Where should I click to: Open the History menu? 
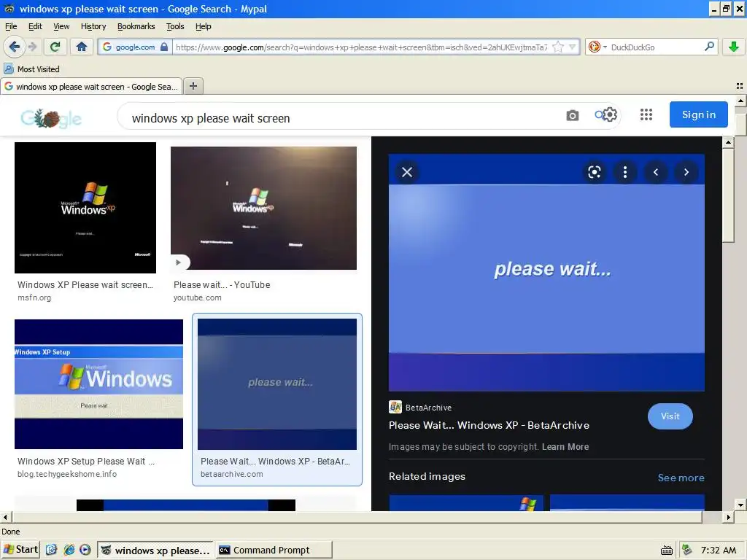tap(93, 26)
